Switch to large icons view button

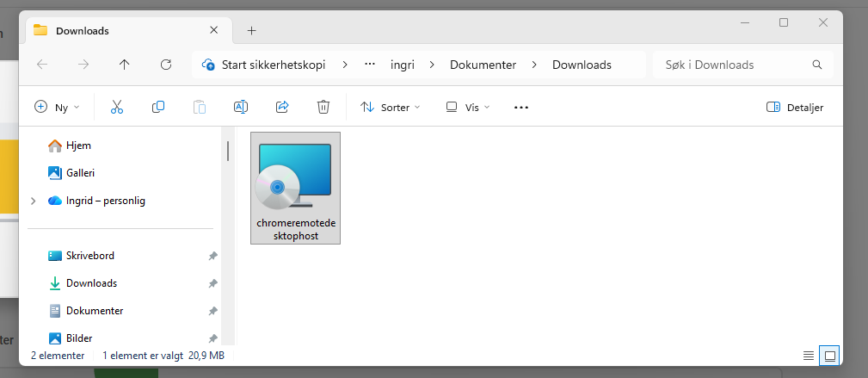pyautogui.click(x=830, y=356)
